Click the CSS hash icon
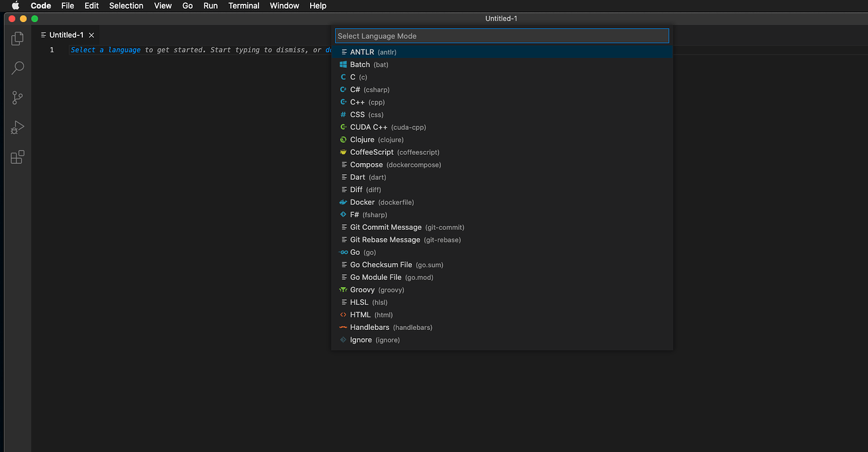Viewport: 868px width, 452px height. click(343, 115)
